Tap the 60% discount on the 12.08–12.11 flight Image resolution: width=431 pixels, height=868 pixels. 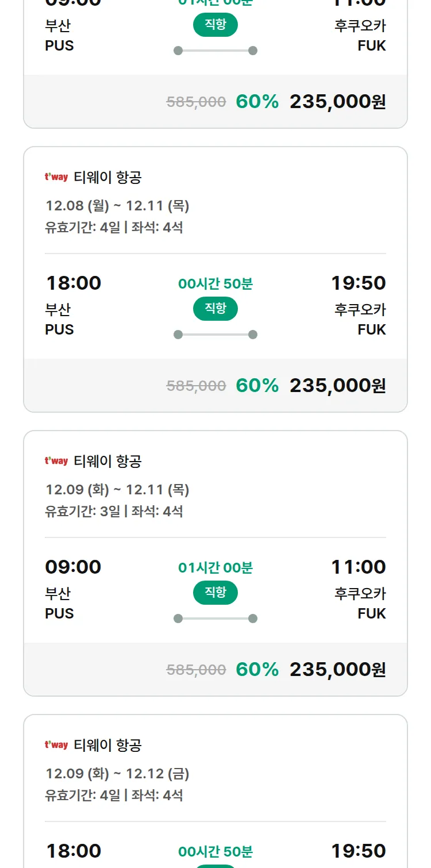(257, 386)
